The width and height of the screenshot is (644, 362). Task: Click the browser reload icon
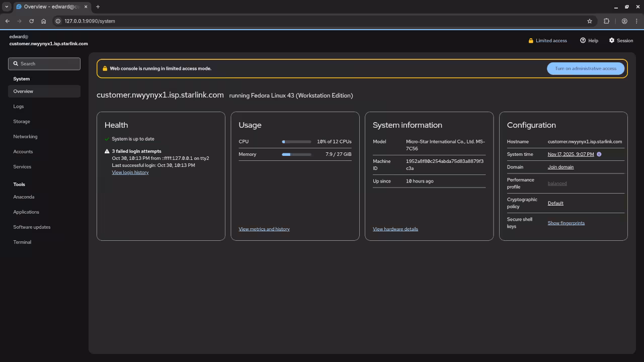pyautogui.click(x=31, y=21)
